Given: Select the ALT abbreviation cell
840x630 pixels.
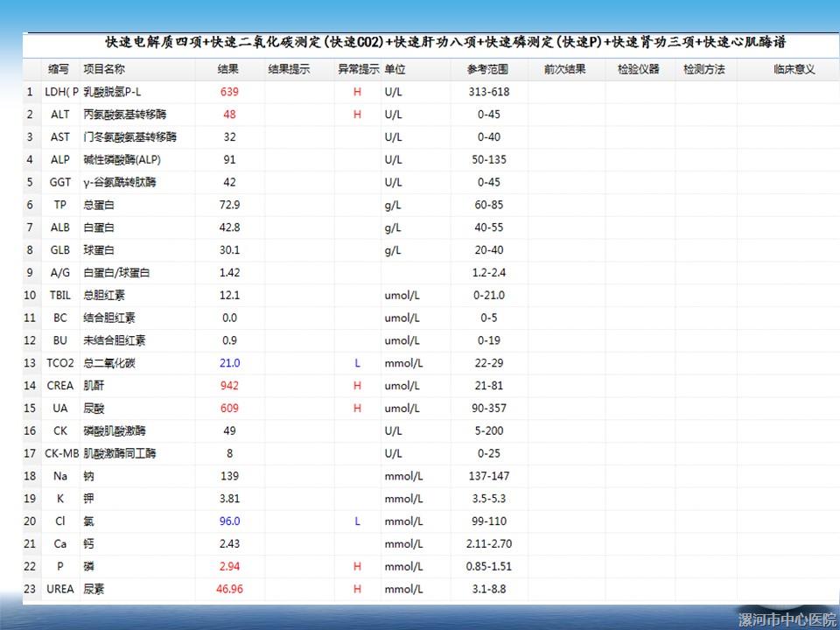Looking at the screenshot, I should (x=59, y=115).
